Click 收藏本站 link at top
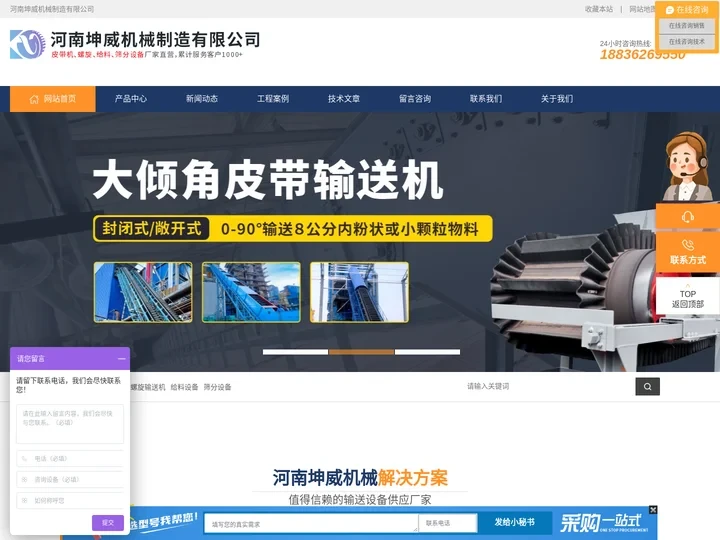 point(599,9)
